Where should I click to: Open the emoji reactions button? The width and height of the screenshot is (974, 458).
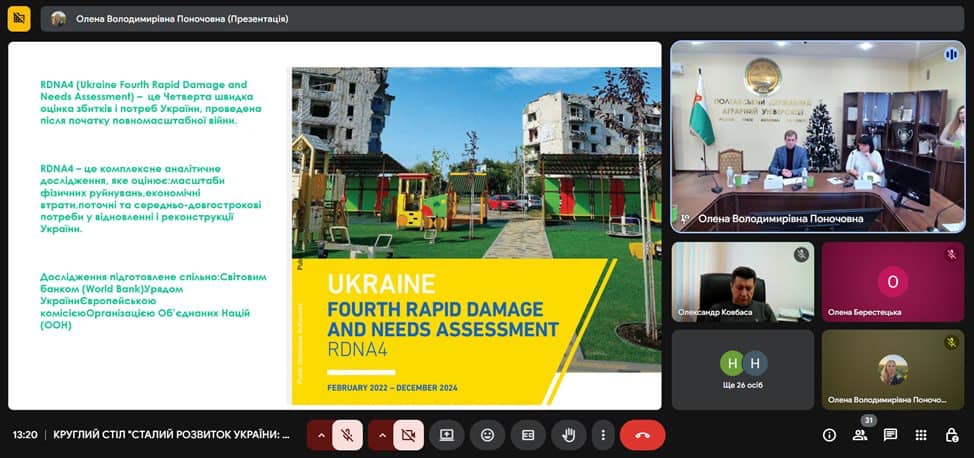point(487,435)
